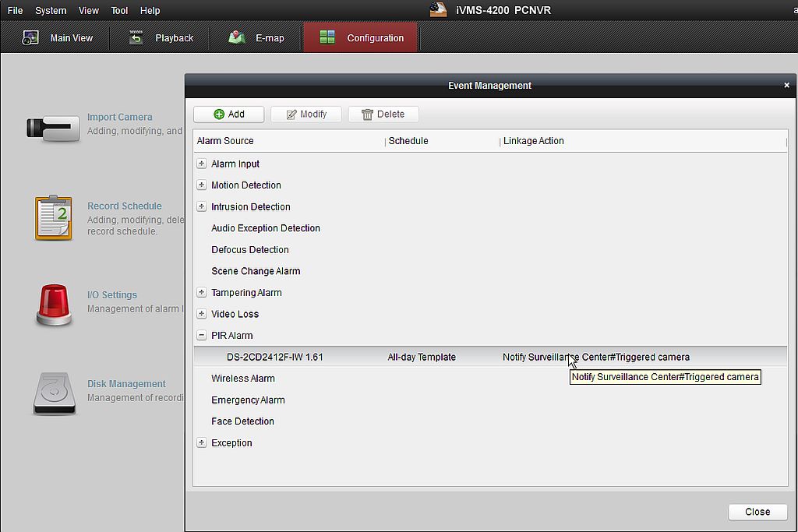This screenshot has height=532, width=798.
Task: Select Wireless Alarm item
Action: (243, 379)
